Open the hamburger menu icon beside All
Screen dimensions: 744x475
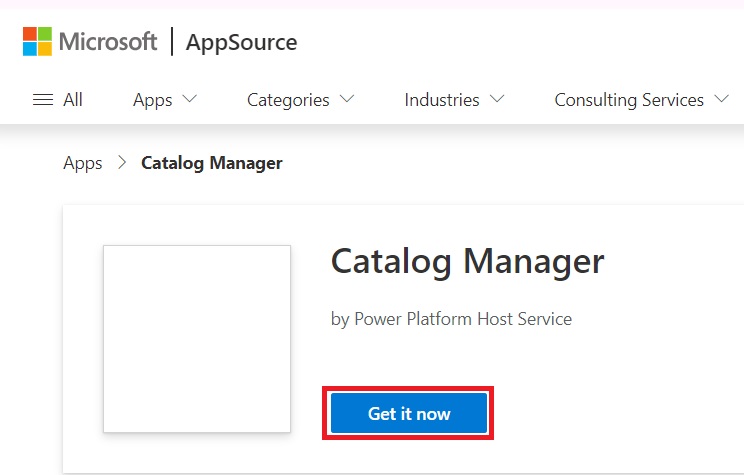(42, 100)
